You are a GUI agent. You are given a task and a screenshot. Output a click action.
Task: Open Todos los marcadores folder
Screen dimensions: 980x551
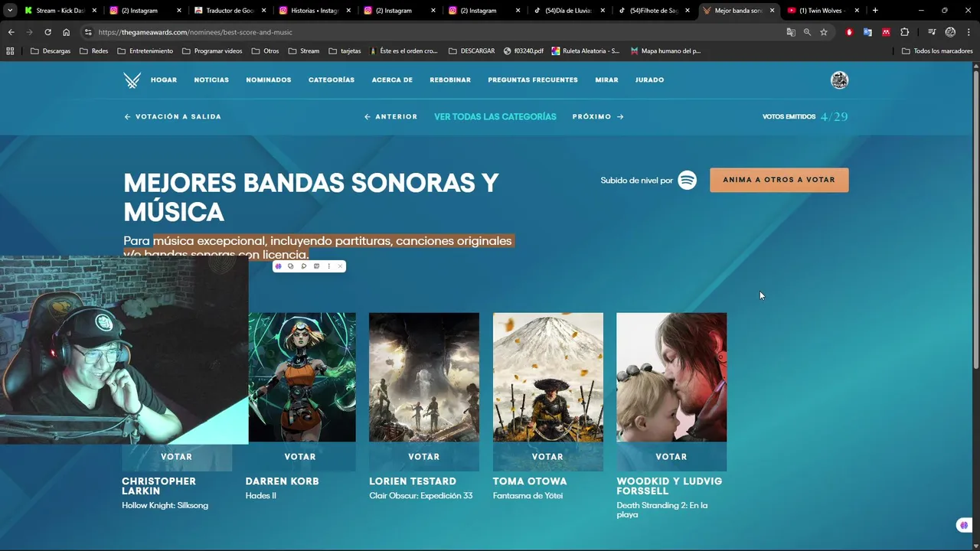coord(937,51)
